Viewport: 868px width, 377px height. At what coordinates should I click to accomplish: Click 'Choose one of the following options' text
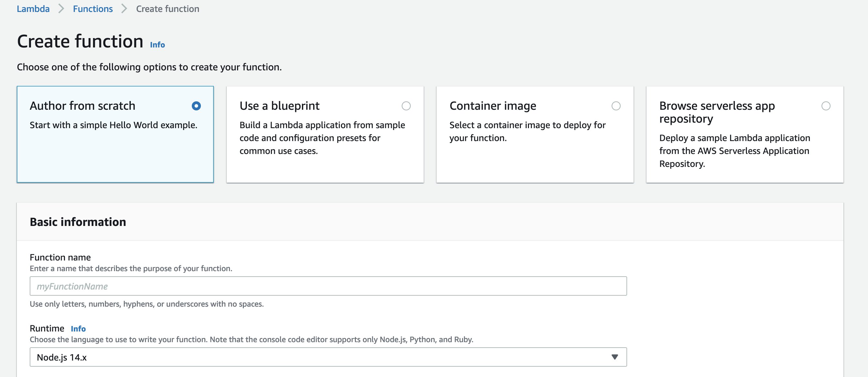[149, 67]
